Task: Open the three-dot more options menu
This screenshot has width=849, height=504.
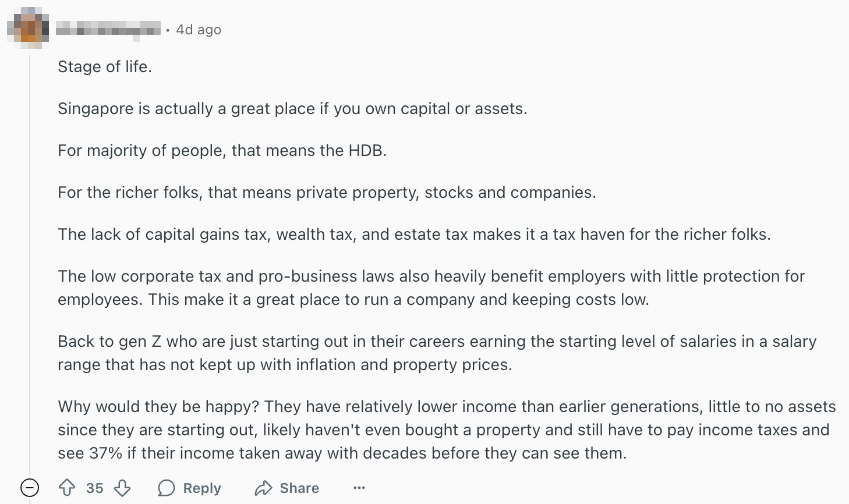Action: pos(359,488)
